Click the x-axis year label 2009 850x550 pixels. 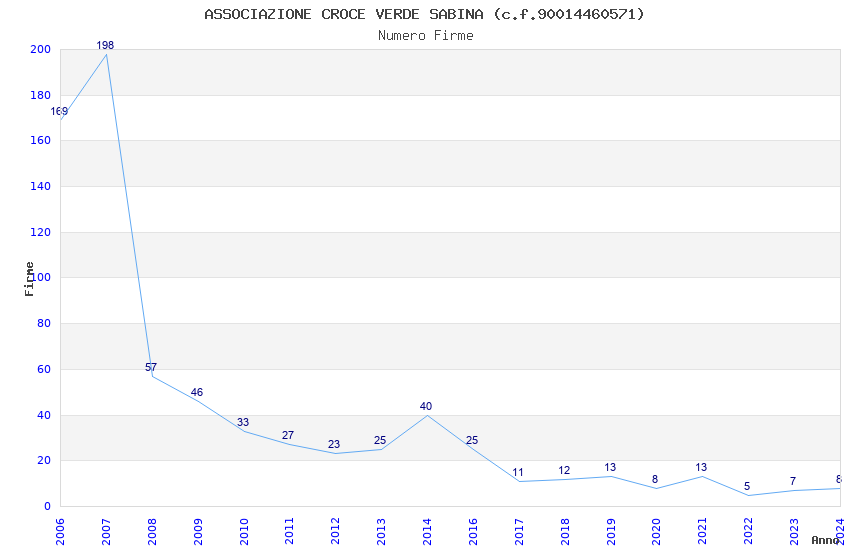198,532
